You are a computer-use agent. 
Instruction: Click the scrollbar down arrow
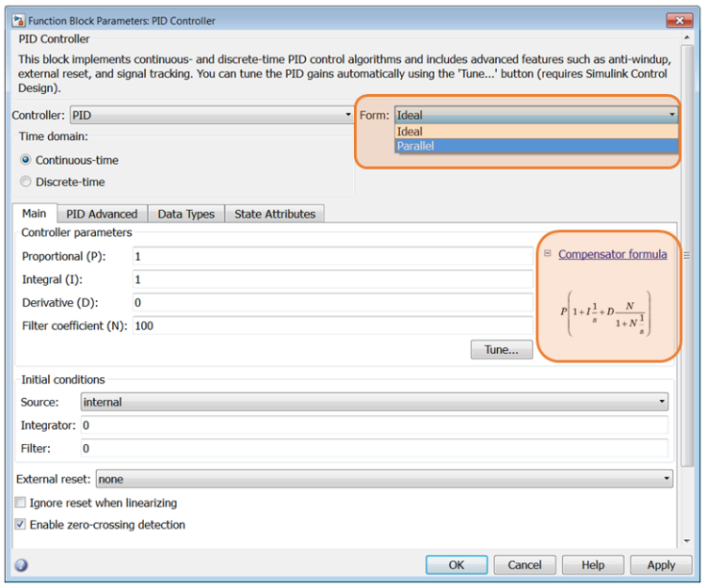coord(687,541)
